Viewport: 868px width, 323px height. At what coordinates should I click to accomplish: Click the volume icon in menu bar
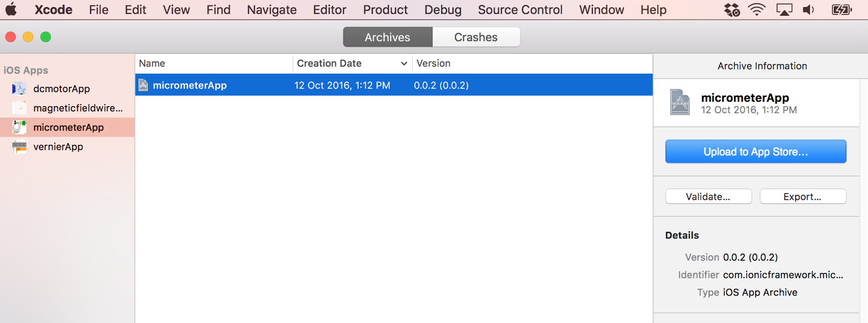808,10
